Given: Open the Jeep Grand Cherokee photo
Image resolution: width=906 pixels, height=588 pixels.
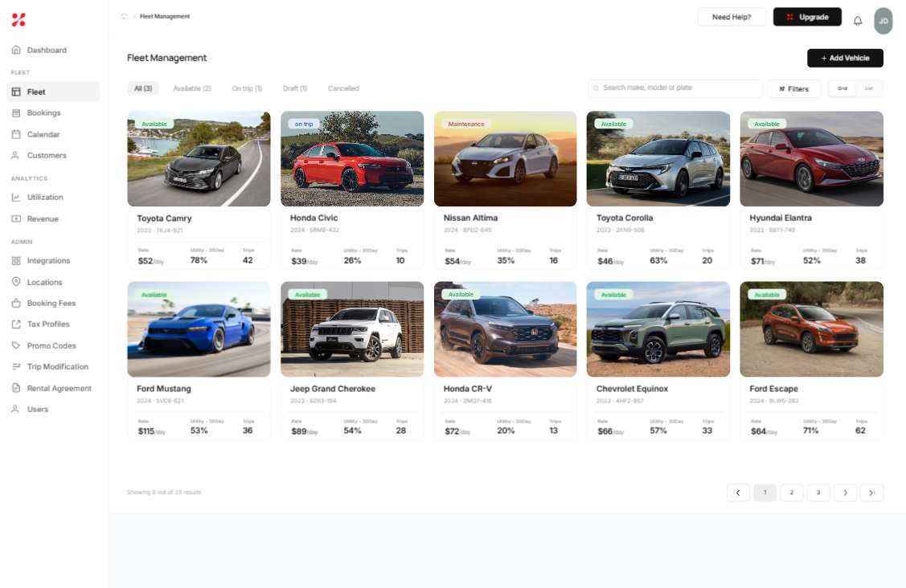Looking at the screenshot, I should (352, 329).
